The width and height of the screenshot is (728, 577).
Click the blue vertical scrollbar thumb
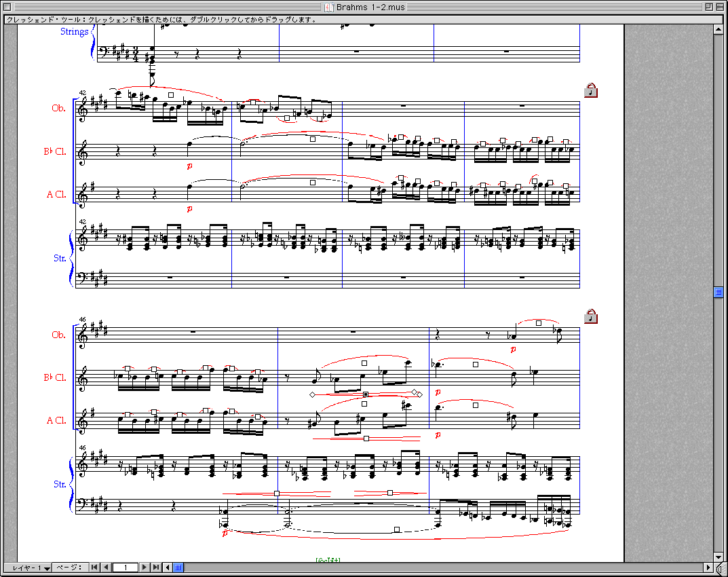click(719, 292)
